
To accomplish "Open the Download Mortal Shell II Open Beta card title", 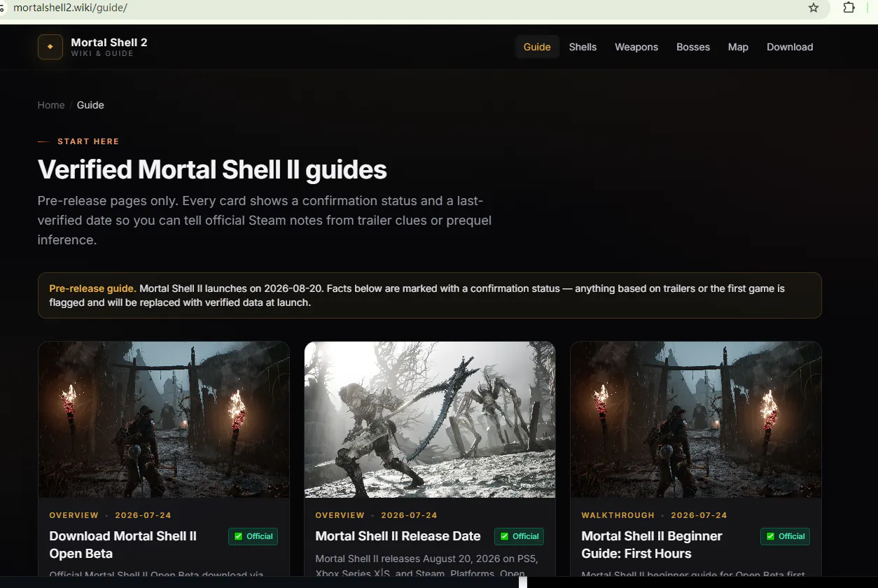I will 123,545.
